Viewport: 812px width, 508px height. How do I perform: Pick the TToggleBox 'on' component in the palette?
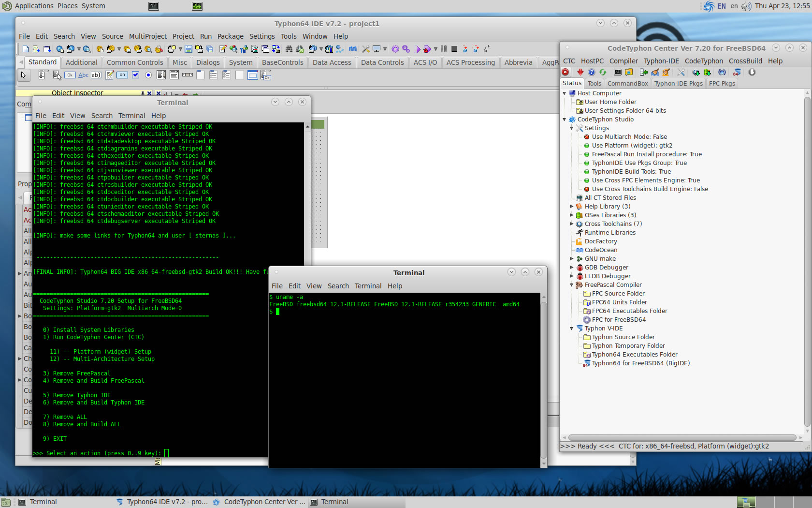[x=122, y=75]
